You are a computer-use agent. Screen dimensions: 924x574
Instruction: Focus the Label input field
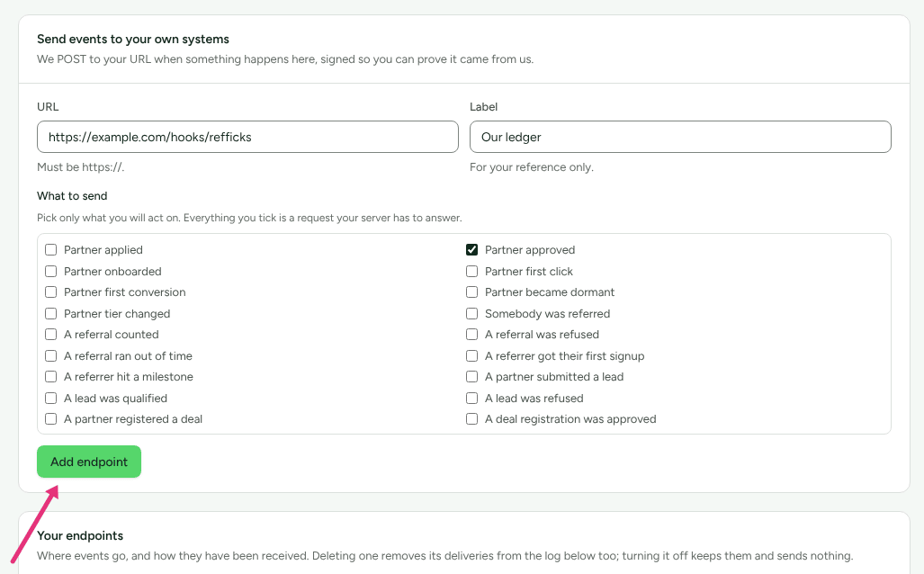[680, 137]
